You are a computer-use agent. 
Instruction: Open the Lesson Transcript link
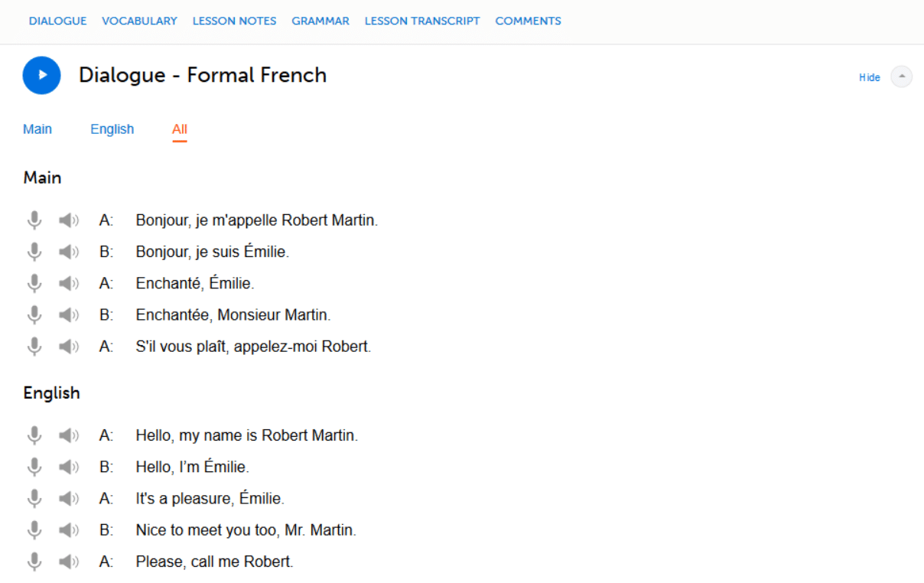point(422,21)
